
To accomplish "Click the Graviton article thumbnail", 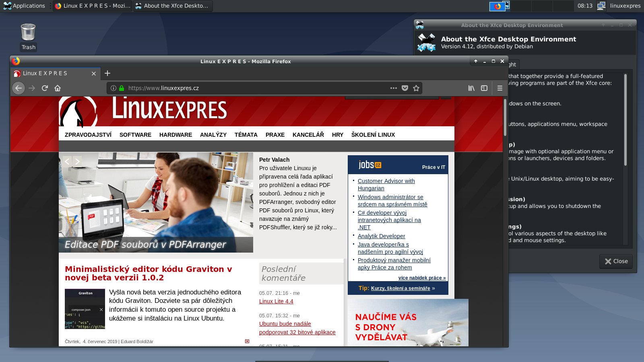I will pos(85,309).
